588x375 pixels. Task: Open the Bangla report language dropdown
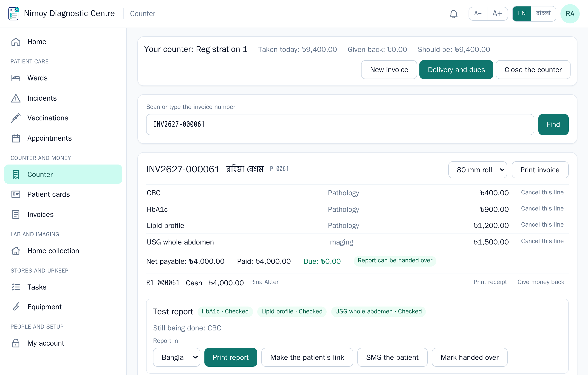[177, 357]
